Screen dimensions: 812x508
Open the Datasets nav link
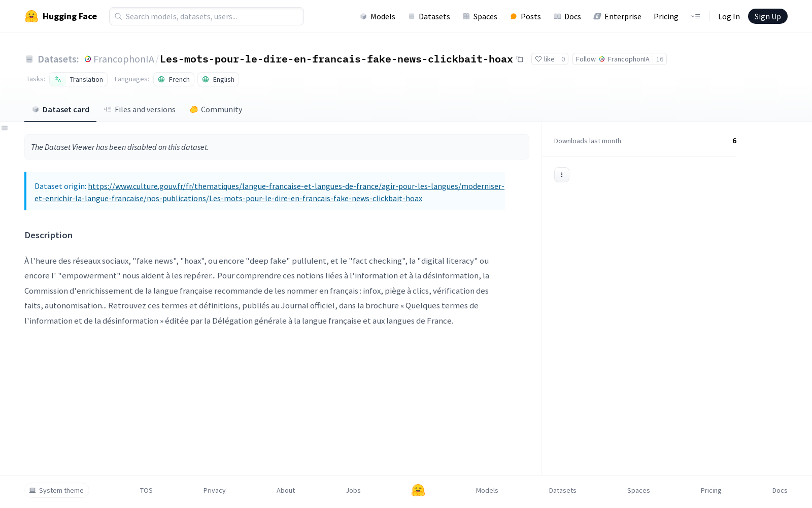[429, 16]
